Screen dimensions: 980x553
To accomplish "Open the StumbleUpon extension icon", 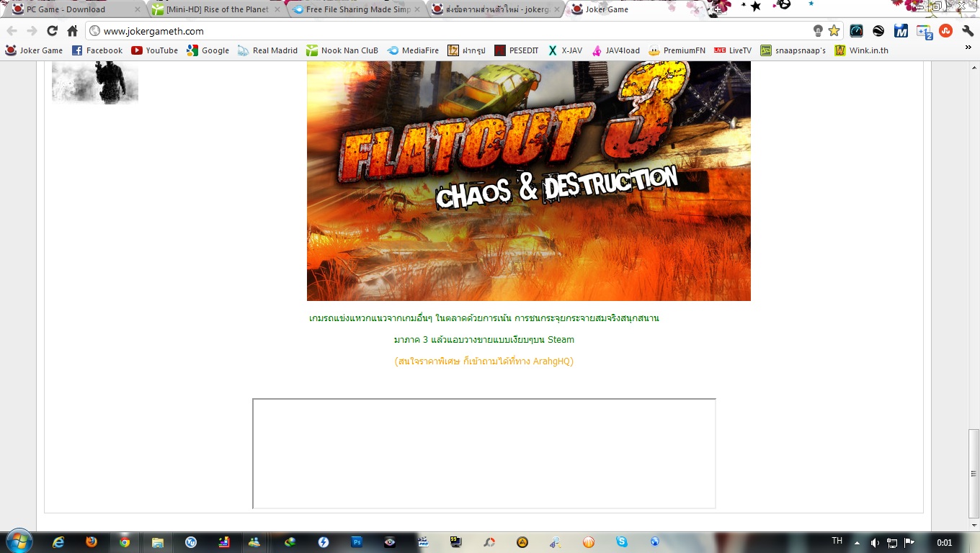I will (946, 31).
